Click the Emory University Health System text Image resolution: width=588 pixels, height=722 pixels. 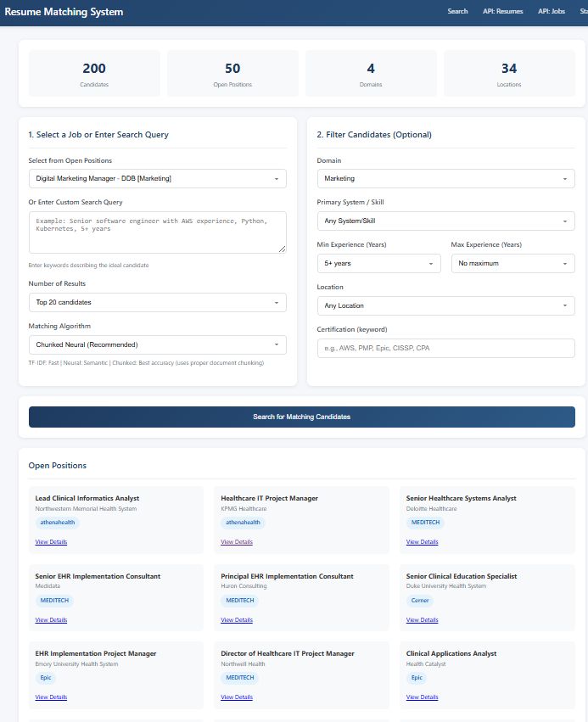(76, 664)
